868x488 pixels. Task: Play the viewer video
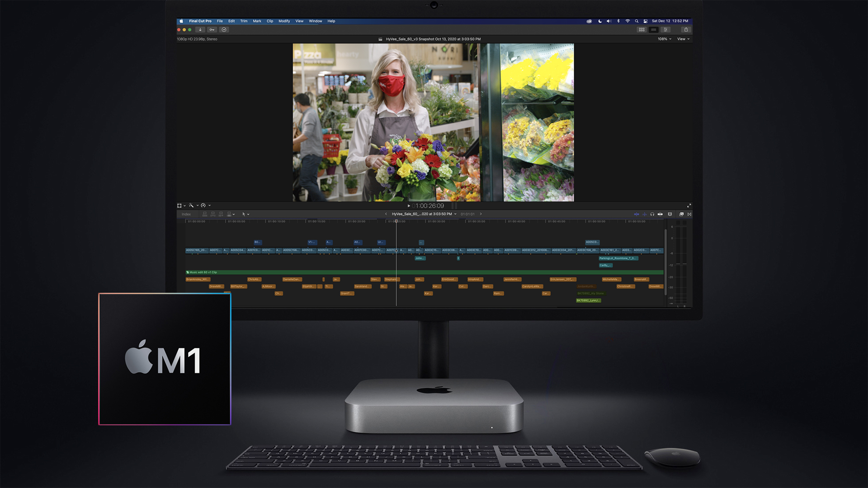coord(409,206)
